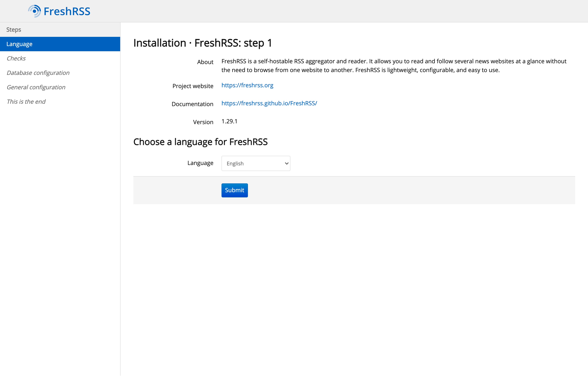Click the version number 1.29.1
This screenshot has height=376, width=588.
click(229, 121)
